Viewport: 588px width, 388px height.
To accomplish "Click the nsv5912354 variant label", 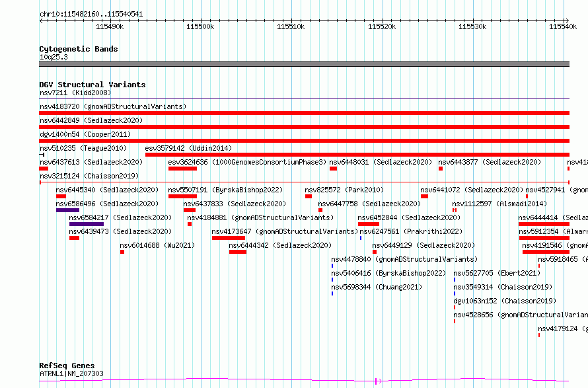I will (x=553, y=231).
